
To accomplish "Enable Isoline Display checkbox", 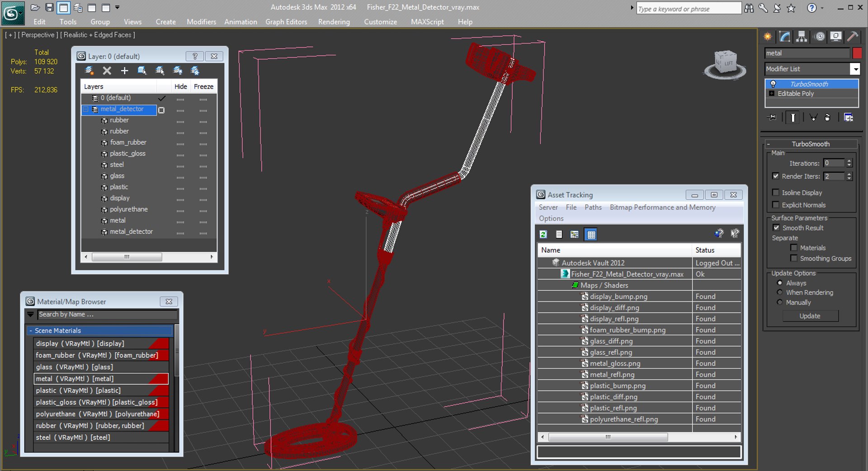I will click(776, 193).
